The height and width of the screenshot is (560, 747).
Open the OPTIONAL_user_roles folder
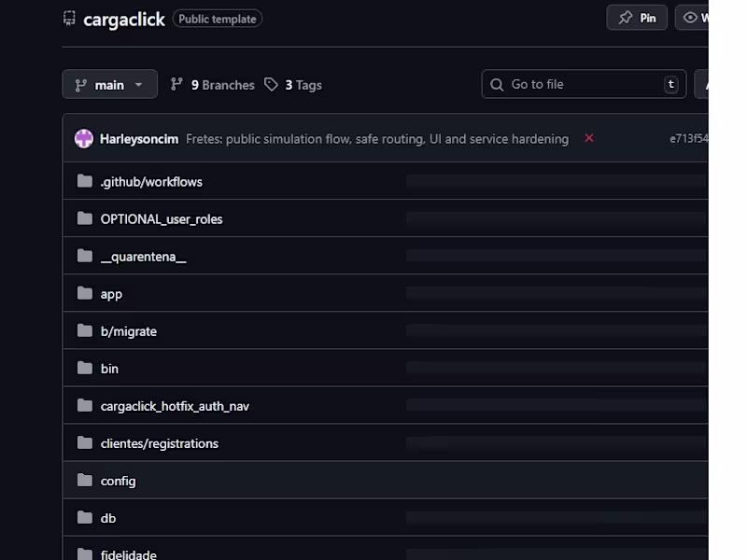coord(162,218)
